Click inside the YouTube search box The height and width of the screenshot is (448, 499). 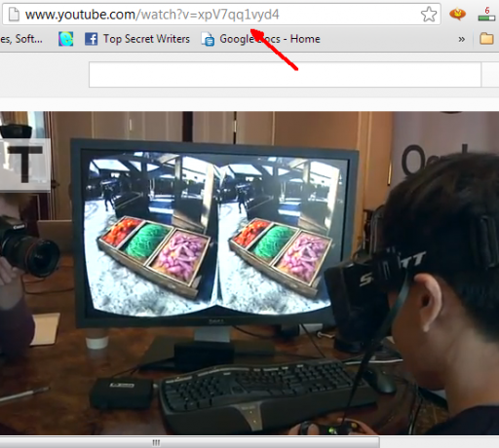[x=285, y=75]
